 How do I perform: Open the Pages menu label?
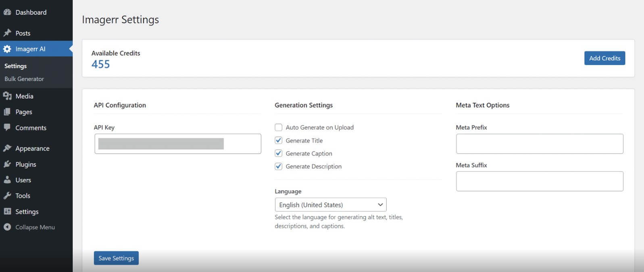tap(23, 112)
